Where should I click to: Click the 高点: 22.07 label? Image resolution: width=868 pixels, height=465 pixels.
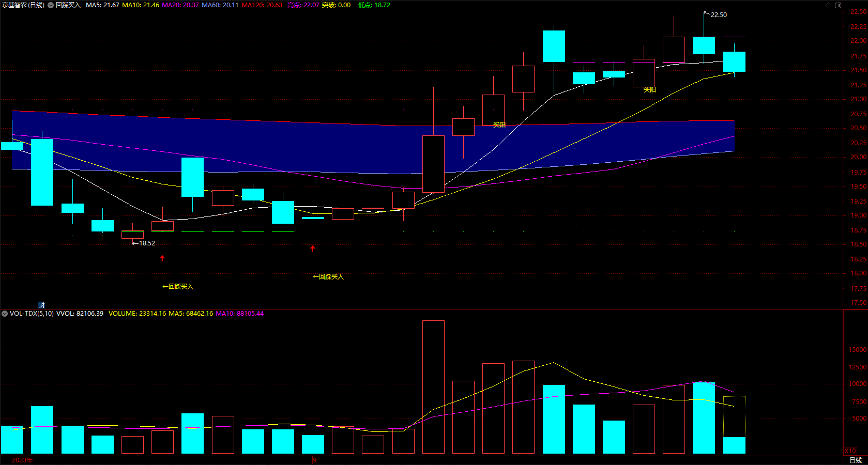pos(303,5)
